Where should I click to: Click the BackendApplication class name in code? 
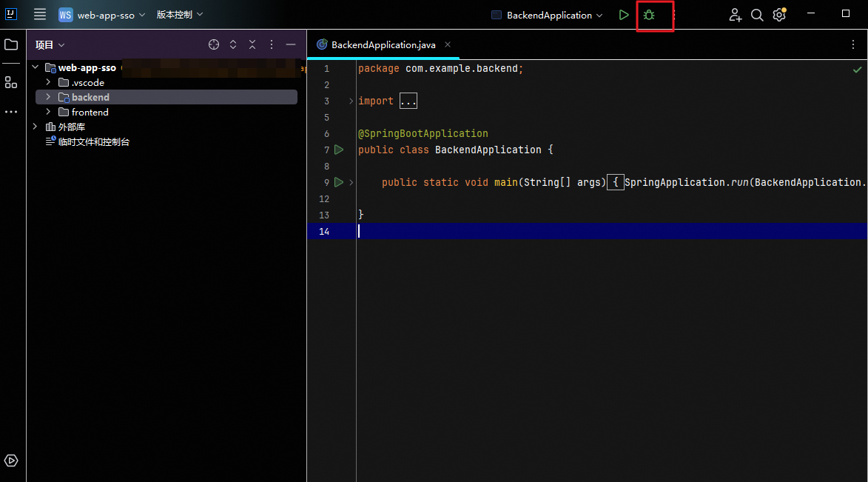[488, 150]
